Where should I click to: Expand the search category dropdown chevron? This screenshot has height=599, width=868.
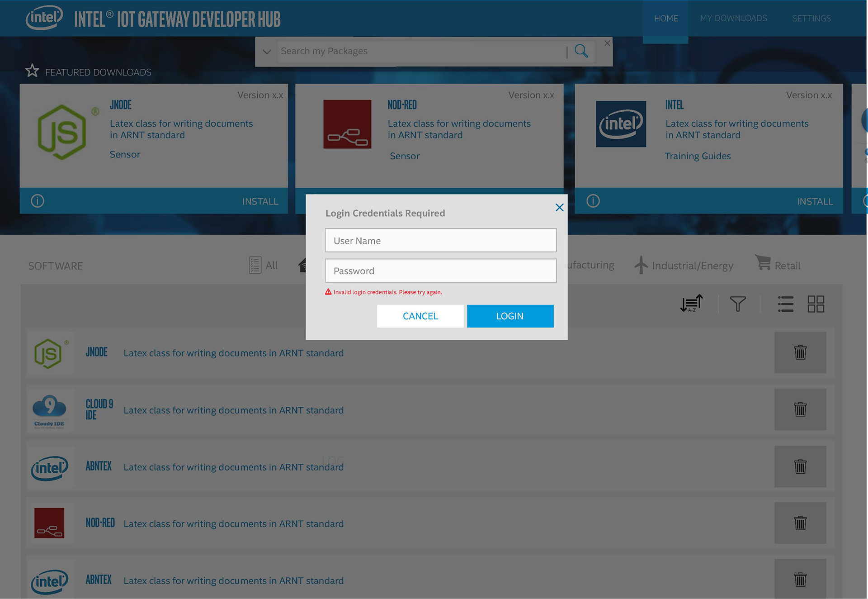[267, 52]
